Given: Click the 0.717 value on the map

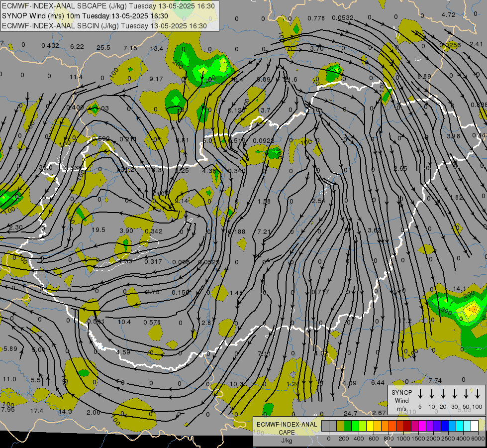Looking at the screenshot, I should coord(320,292).
